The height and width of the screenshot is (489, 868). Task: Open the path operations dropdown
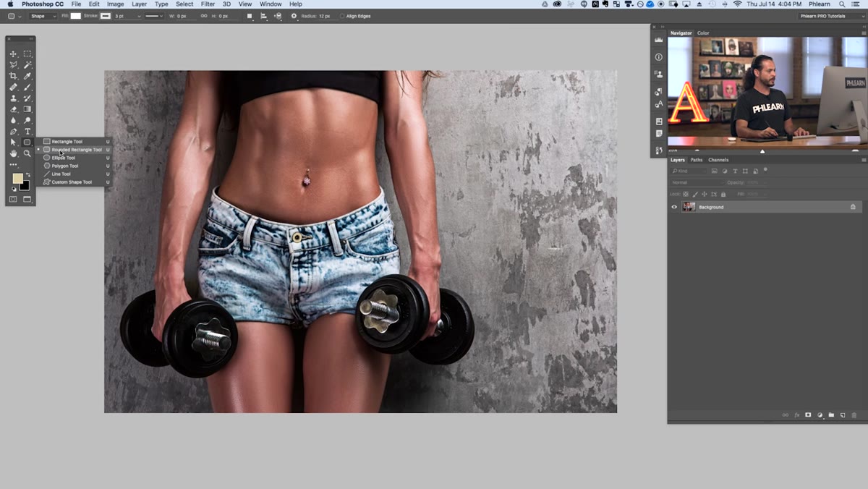coord(250,16)
